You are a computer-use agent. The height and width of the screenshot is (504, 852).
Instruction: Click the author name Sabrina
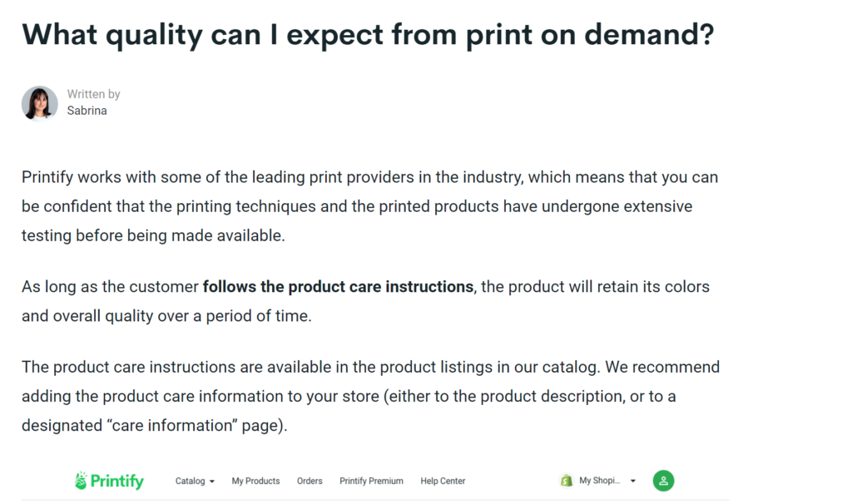click(87, 111)
